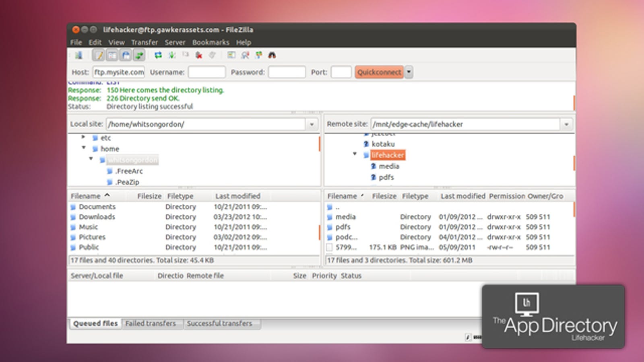Select pdfs folder in remote tree
Screen dimensions: 644x362
pos(386,177)
